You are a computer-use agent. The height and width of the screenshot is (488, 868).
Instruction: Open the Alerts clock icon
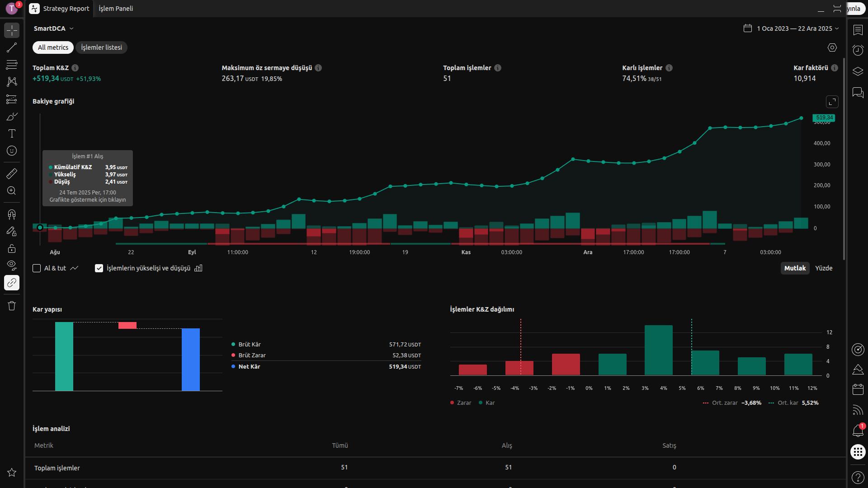tap(858, 50)
